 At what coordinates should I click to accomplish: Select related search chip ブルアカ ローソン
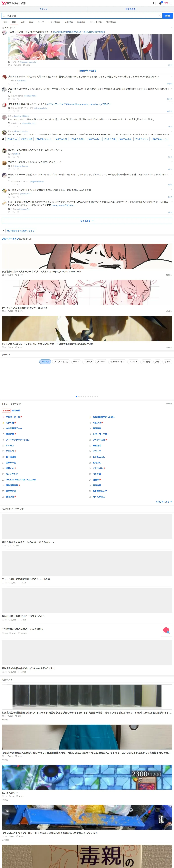[x=159, y=139]
